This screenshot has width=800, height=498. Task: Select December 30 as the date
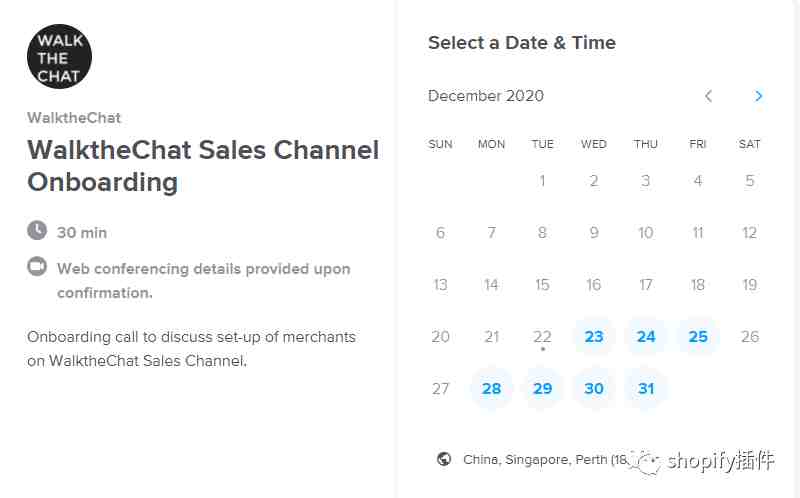pos(594,389)
